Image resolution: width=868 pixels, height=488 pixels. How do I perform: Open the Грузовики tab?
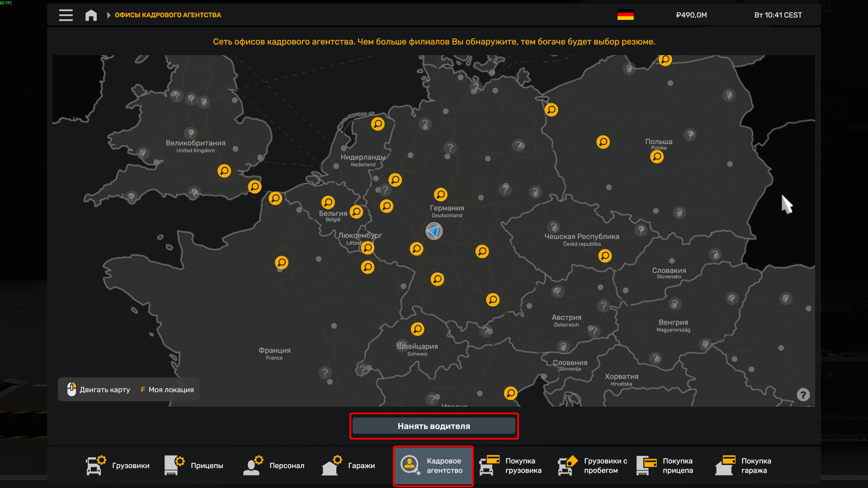coord(118,466)
